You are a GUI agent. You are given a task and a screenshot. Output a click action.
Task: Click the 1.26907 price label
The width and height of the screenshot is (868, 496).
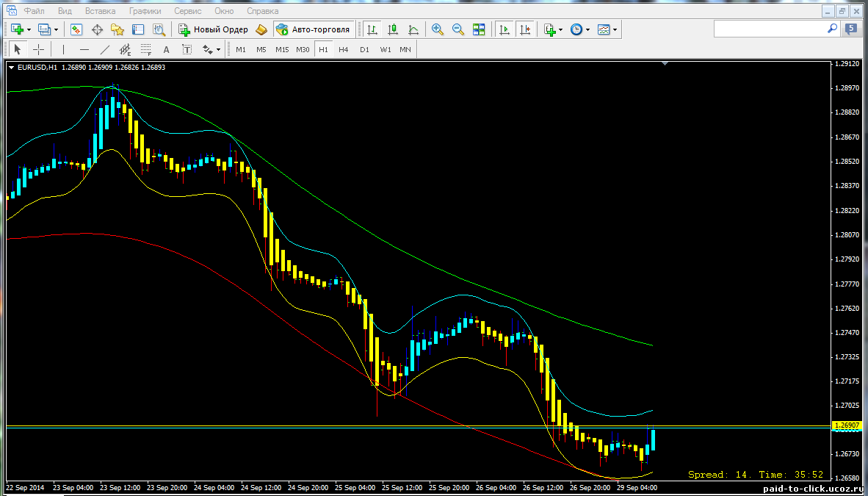tap(847, 425)
